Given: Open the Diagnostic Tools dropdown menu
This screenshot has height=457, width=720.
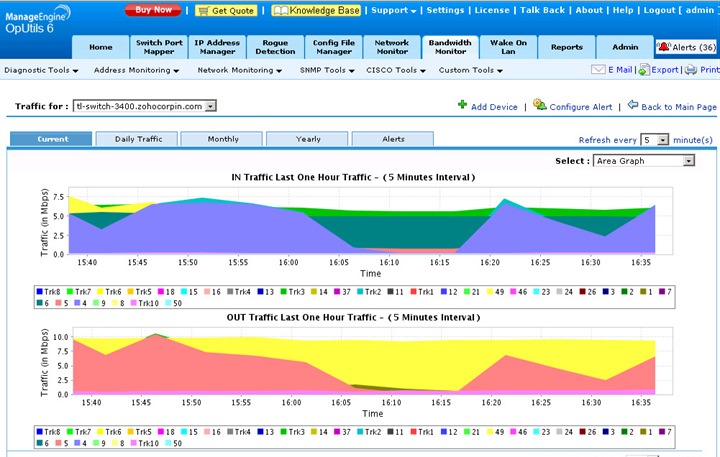Looking at the screenshot, I should pyautogui.click(x=41, y=70).
